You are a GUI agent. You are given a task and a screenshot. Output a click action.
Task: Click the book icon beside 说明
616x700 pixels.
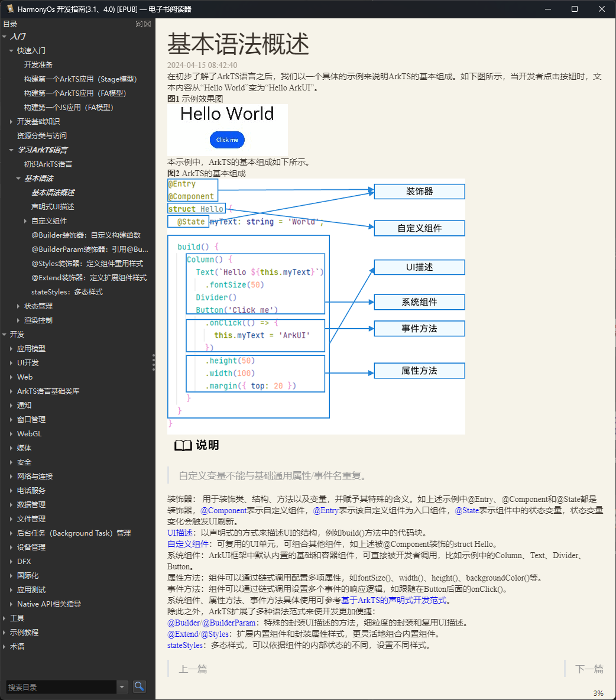coord(183,445)
